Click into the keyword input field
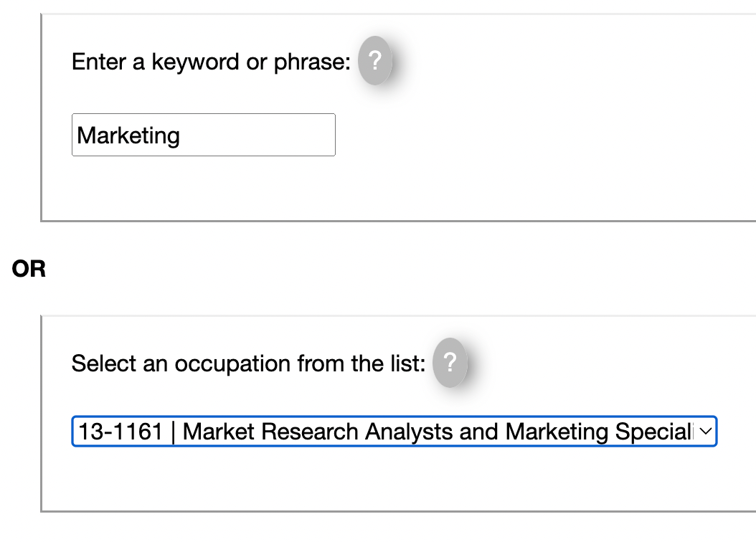This screenshot has width=756, height=542. [203, 135]
